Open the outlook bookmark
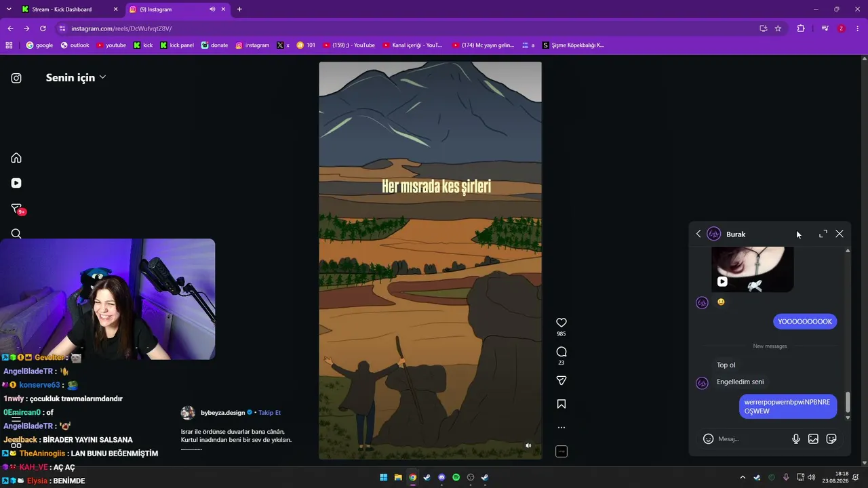This screenshot has width=868, height=488. pyautogui.click(x=75, y=45)
